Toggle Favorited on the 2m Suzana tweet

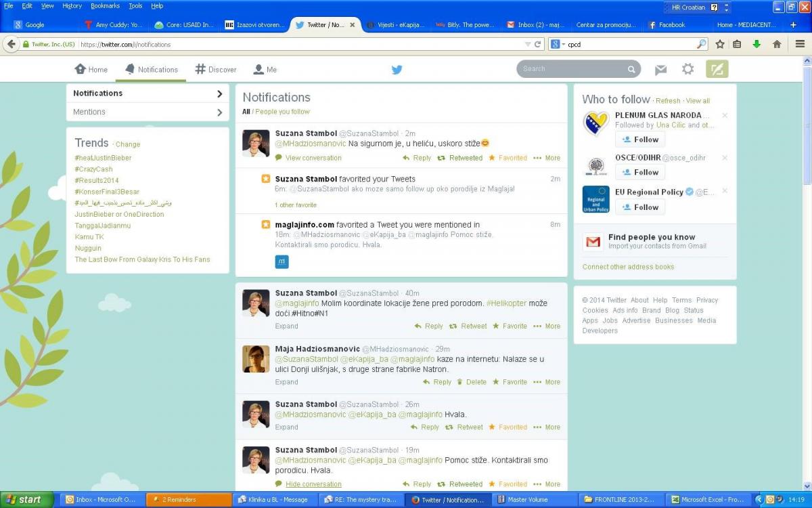tap(508, 158)
